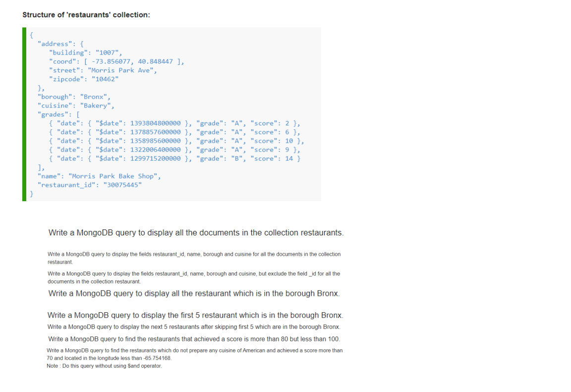Click the "street": "Morris Park Ave" line
571x392 pixels.
103,70
